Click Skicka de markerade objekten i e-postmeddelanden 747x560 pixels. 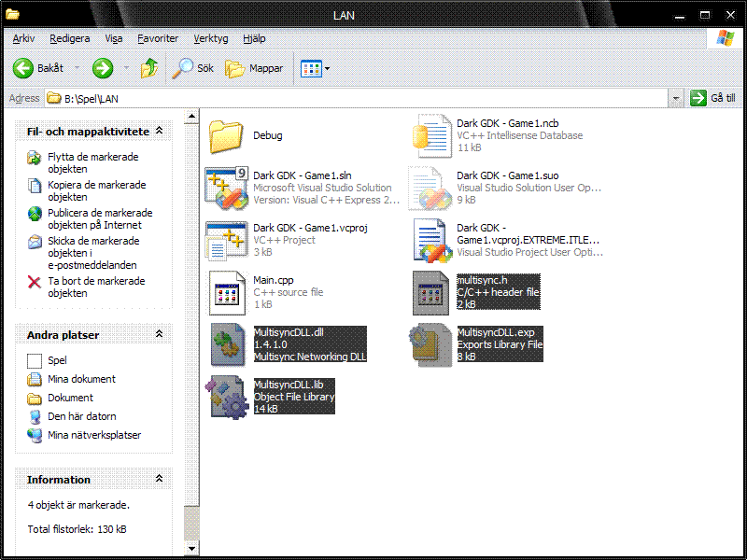[x=93, y=253]
